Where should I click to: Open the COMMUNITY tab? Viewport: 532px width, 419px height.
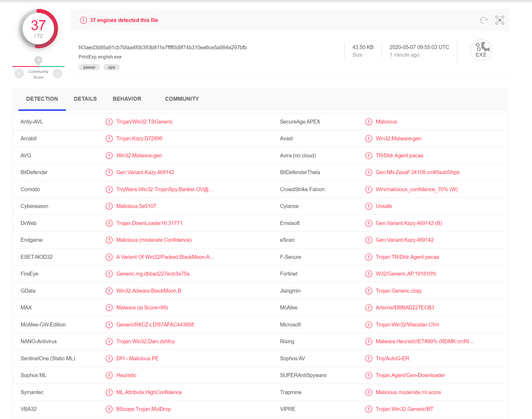(182, 99)
